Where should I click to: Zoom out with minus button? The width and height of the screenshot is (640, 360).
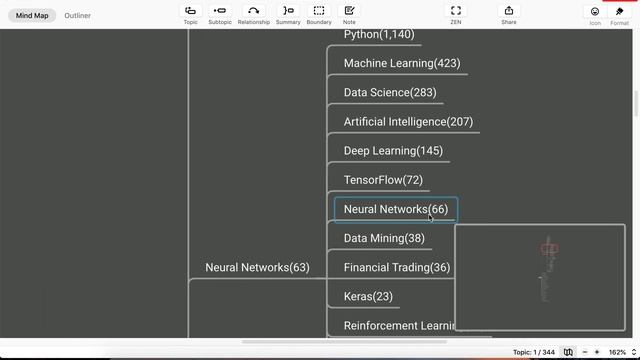[584, 352]
